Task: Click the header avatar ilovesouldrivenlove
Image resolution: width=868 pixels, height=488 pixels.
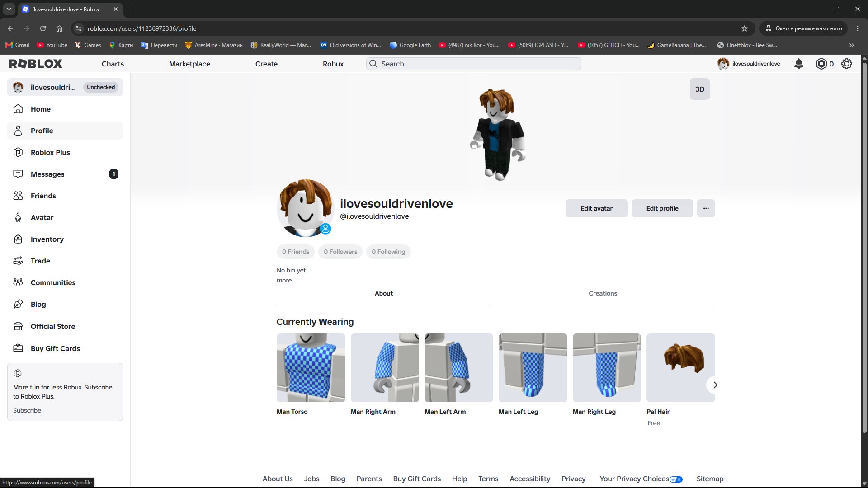Action: point(749,64)
